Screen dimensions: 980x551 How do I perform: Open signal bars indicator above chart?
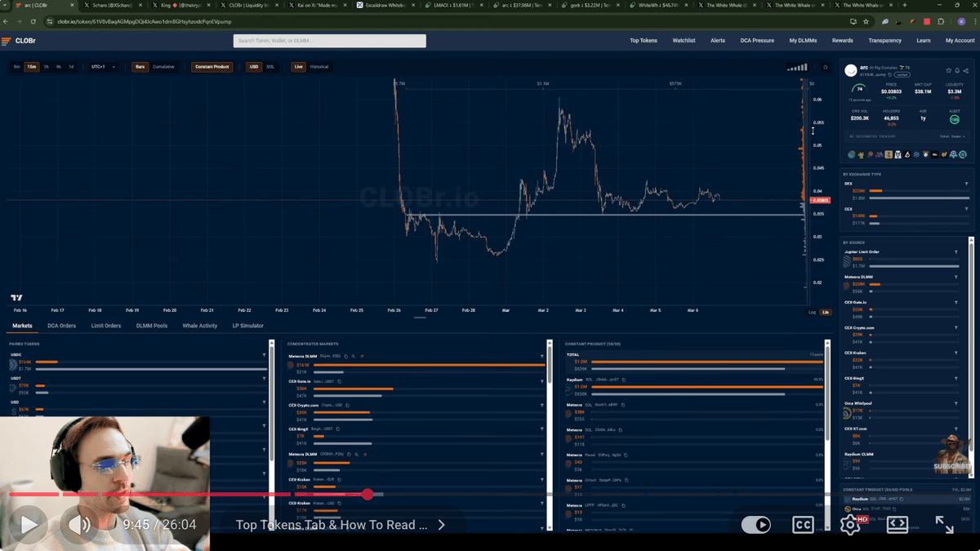tap(796, 67)
